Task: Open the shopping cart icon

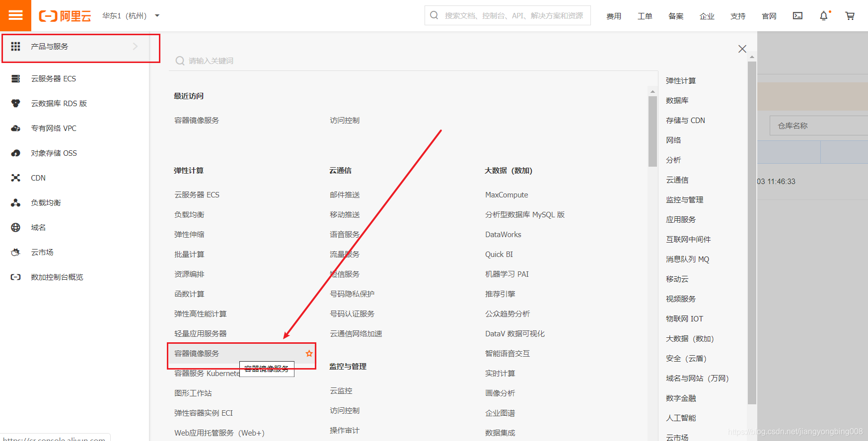Action: tap(850, 16)
